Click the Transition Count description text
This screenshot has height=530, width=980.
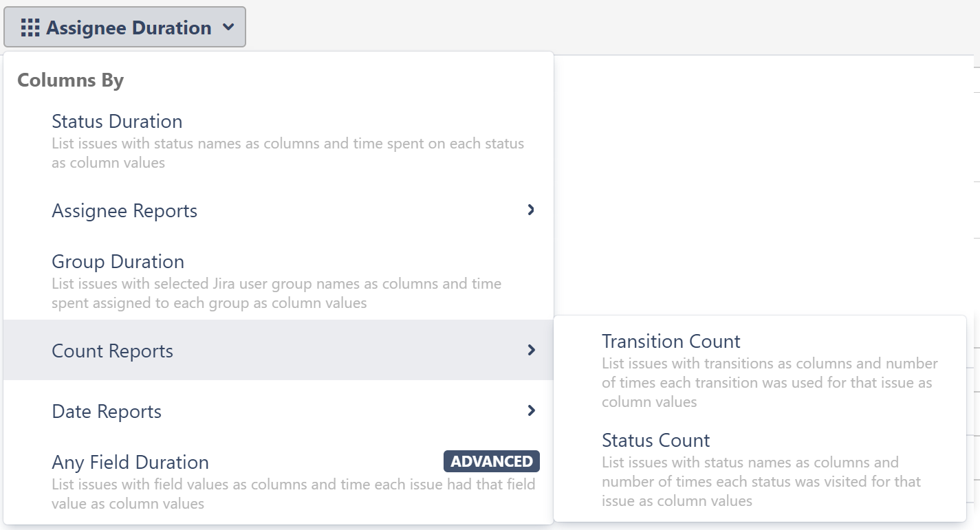(769, 382)
